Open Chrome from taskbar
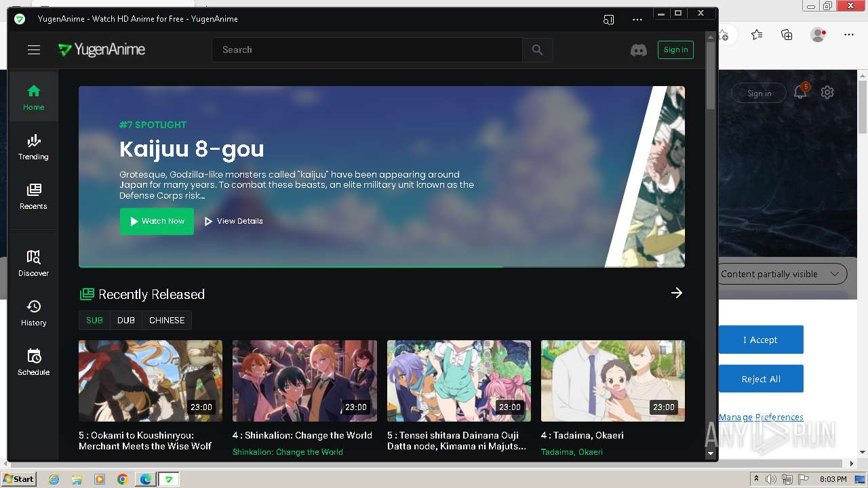Screen dimensions: 868x488 coord(122,479)
